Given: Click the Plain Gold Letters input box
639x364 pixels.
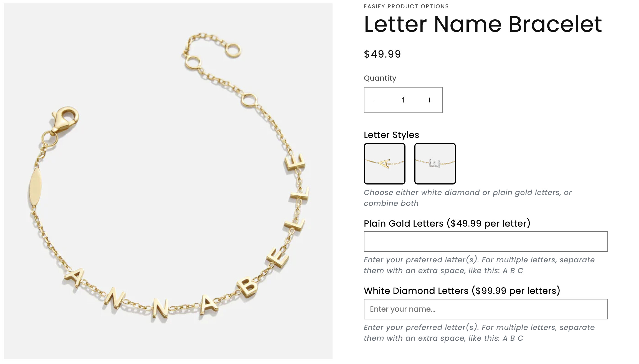Looking at the screenshot, I should [485, 242].
